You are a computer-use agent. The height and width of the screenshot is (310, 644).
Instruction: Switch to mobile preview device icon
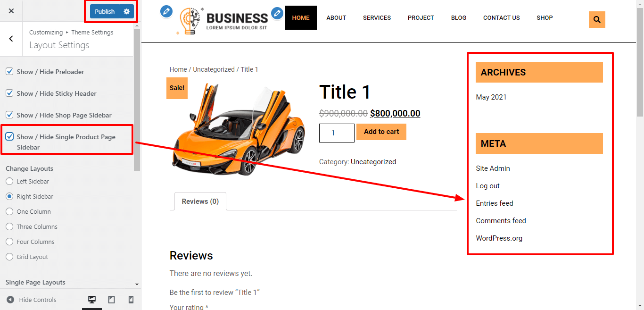131,300
